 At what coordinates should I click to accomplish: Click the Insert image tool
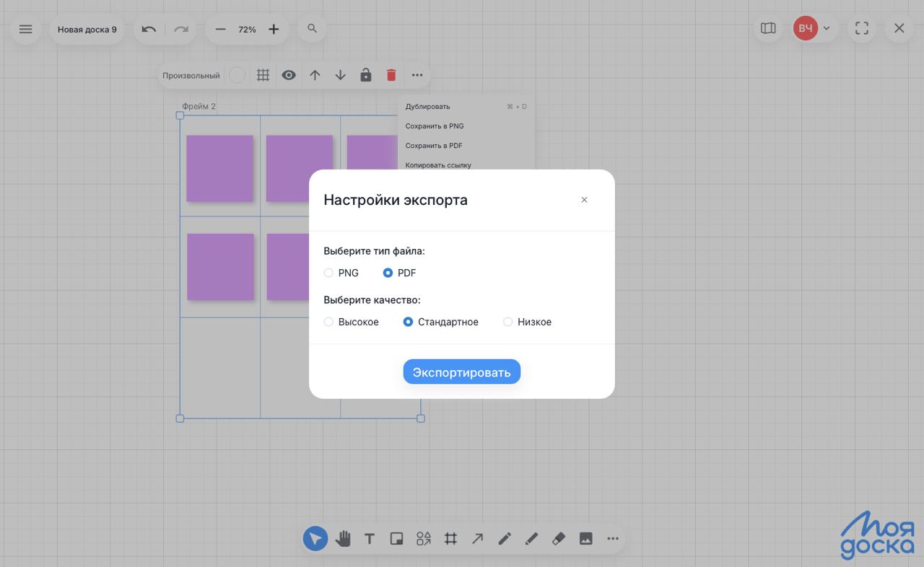pyautogui.click(x=585, y=538)
